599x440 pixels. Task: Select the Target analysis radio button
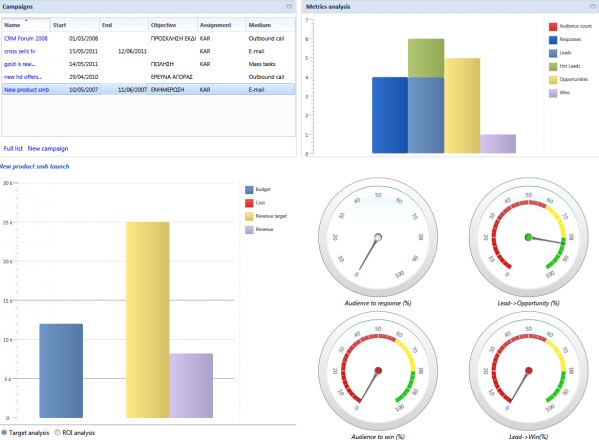(4, 433)
